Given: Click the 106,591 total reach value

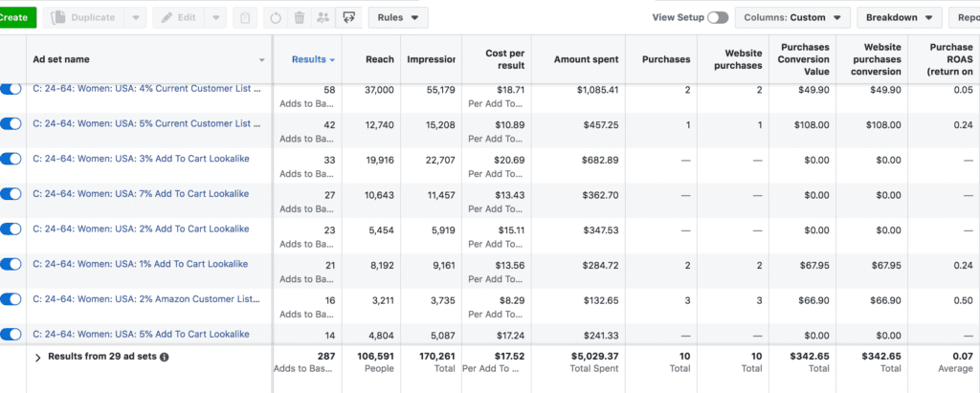Looking at the screenshot, I should pos(376,356).
